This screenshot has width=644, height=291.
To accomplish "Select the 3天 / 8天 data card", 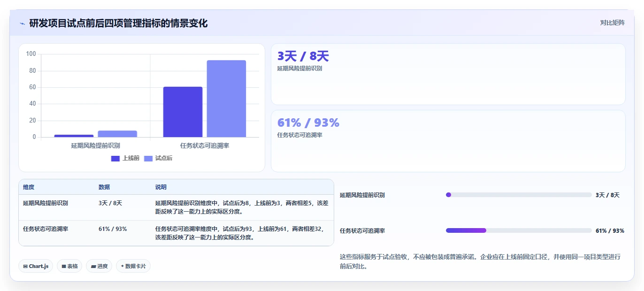I will pyautogui.click(x=448, y=74).
